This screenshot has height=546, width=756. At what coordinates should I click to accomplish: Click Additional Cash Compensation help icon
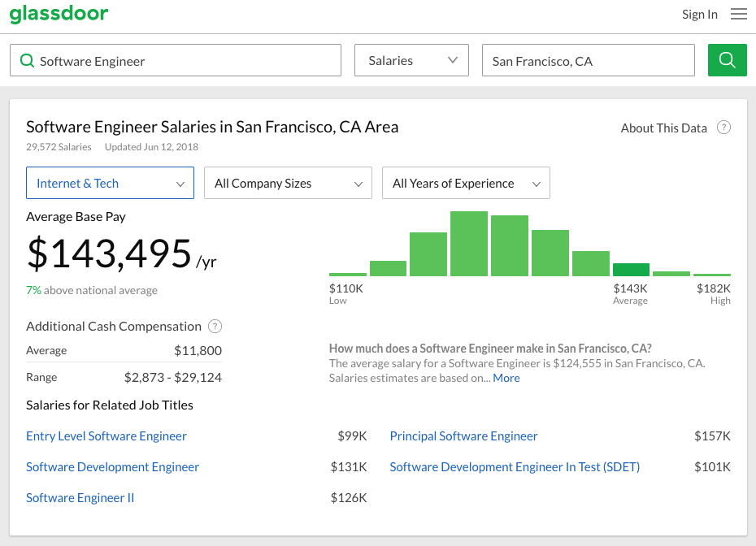(215, 327)
